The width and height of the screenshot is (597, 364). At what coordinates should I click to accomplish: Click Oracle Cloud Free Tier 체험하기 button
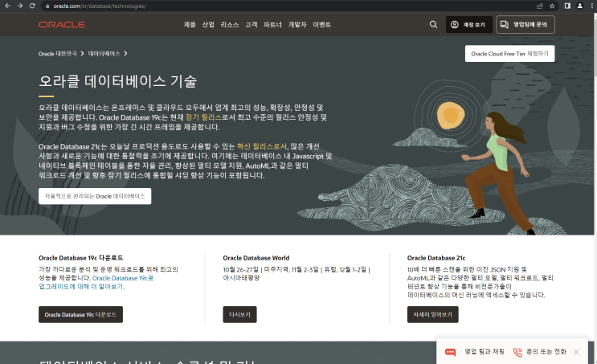[x=509, y=54]
